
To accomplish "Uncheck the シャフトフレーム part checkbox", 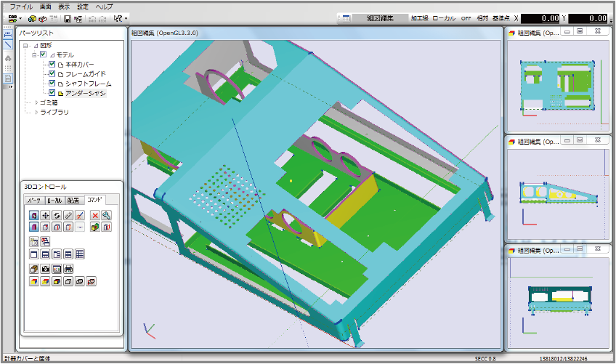I will point(52,83).
